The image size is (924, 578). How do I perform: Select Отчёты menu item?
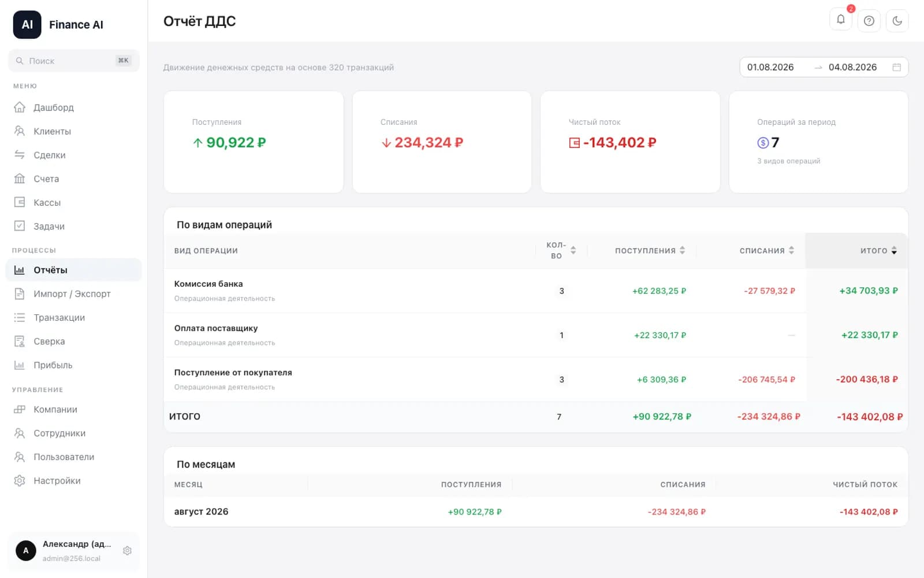[x=74, y=270]
